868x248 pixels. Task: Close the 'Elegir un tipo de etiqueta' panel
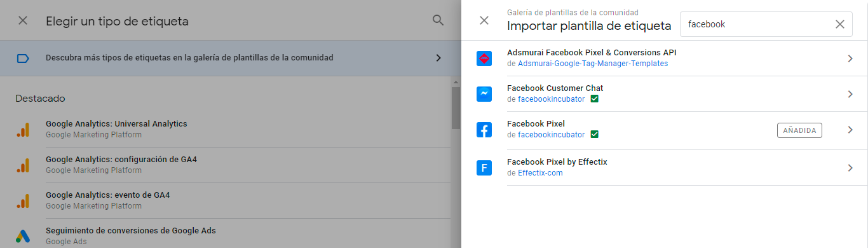pos(23,20)
